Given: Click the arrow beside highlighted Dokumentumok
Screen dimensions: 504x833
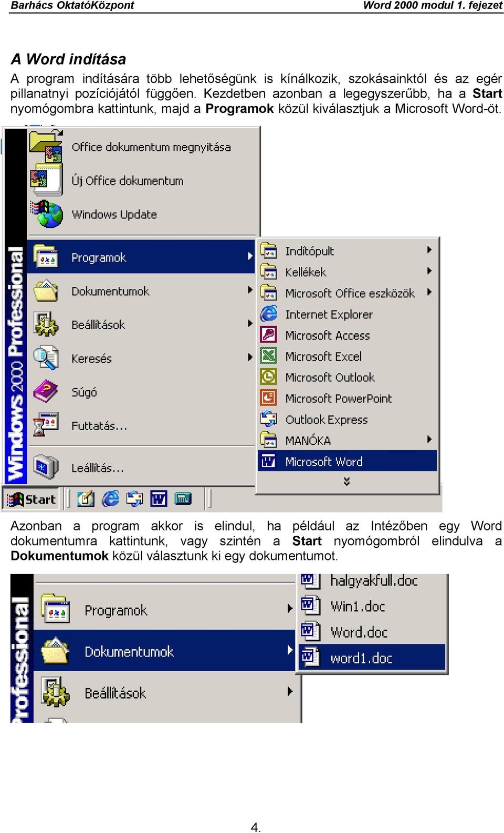Looking at the screenshot, I should click(x=289, y=650).
